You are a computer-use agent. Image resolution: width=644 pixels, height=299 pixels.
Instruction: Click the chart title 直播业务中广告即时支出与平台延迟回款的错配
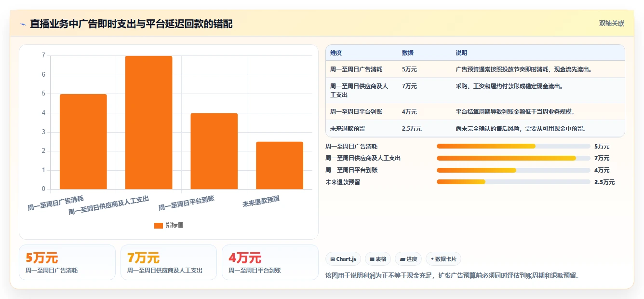pyautogui.click(x=131, y=24)
